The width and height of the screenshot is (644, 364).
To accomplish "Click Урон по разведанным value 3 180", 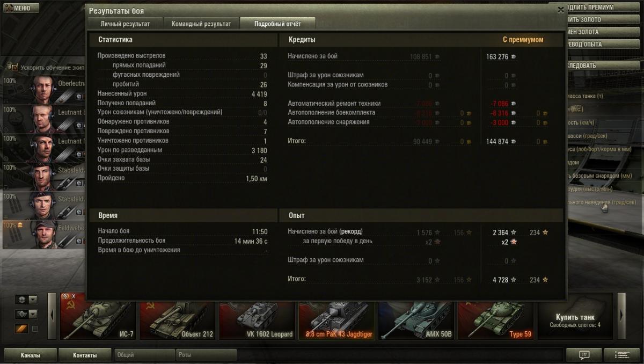I will 259,150.
